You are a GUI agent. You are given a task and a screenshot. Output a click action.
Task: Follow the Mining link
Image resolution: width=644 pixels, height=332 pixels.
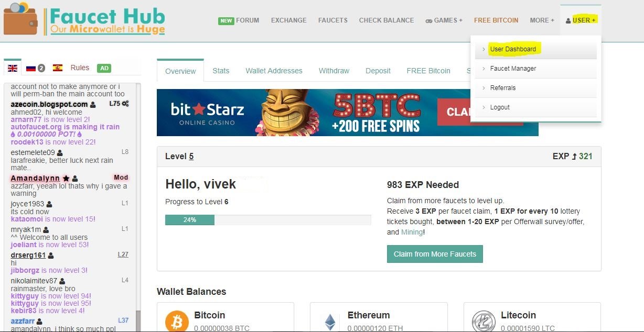click(x=412, y=232)
